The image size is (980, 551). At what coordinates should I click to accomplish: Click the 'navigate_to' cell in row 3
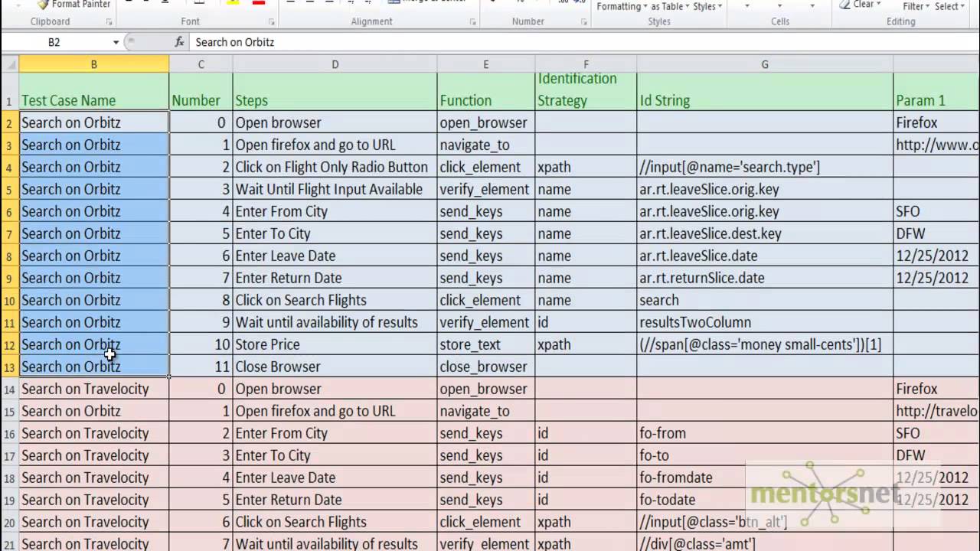tap(485, 145)
